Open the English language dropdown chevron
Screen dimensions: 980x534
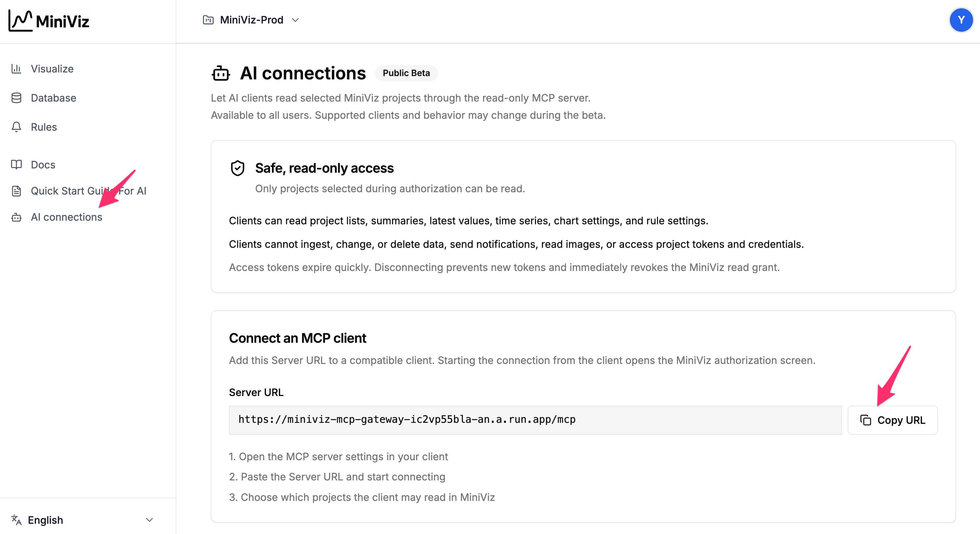pyautogui.click(x=150, y=519)
